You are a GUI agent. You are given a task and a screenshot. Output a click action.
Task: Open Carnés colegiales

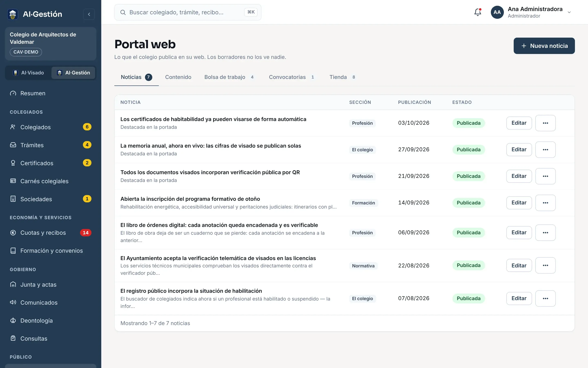[x=51, y=181]
